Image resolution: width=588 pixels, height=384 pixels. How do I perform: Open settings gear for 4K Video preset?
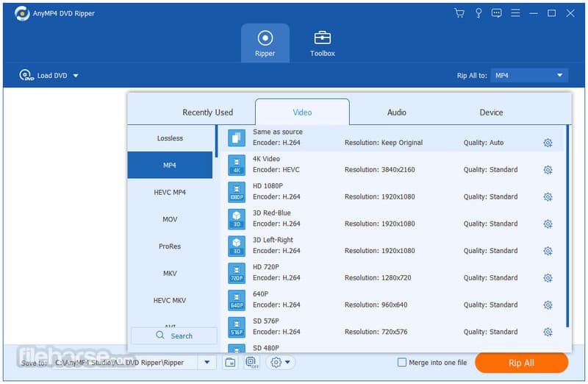click(x=548, y=170)
